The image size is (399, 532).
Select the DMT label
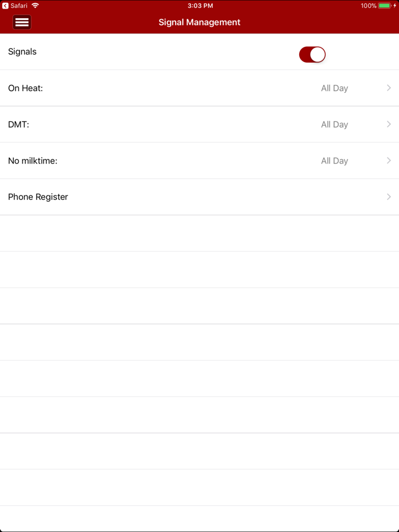pos(19,124)
